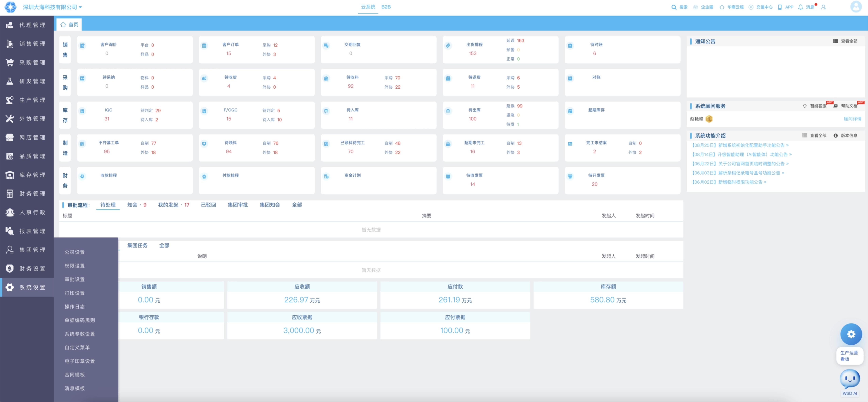
Task: Open 电子印章设置 submenu item
Action: click(79, 361)
